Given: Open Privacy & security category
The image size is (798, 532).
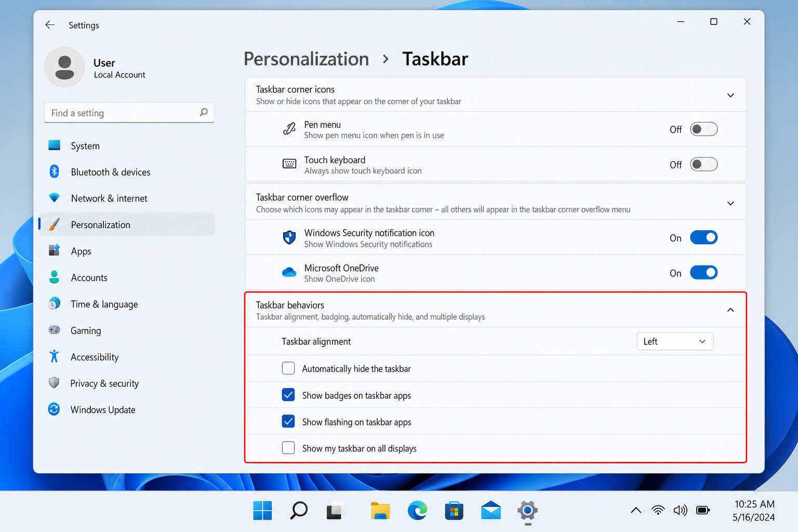Looking at the screenshot, I should click(127, 383).
